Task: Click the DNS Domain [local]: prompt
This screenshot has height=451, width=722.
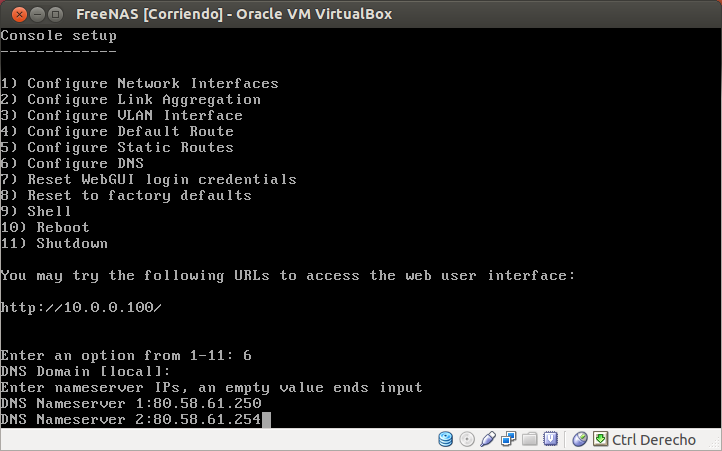Action: click(86, 371)
